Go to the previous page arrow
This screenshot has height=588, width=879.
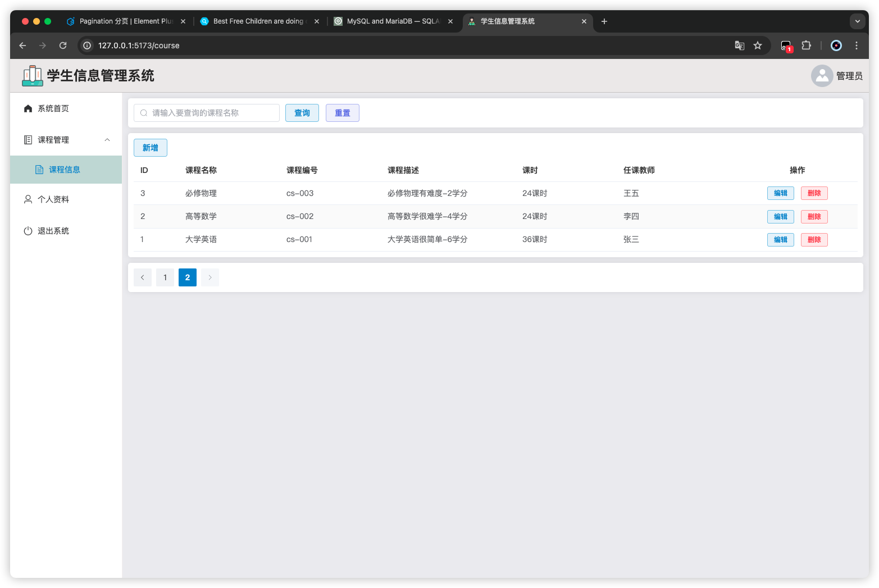click(143, 277)
